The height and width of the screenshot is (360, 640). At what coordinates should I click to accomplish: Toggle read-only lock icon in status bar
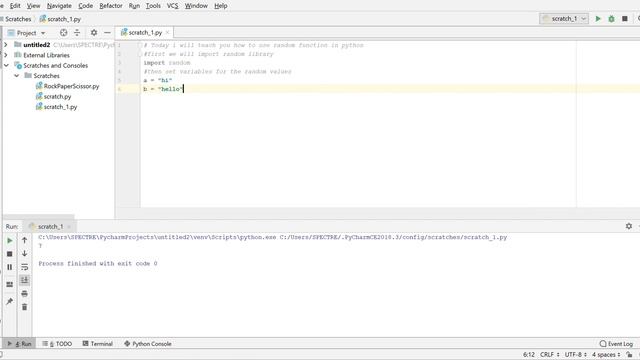[x=629, y=355]
